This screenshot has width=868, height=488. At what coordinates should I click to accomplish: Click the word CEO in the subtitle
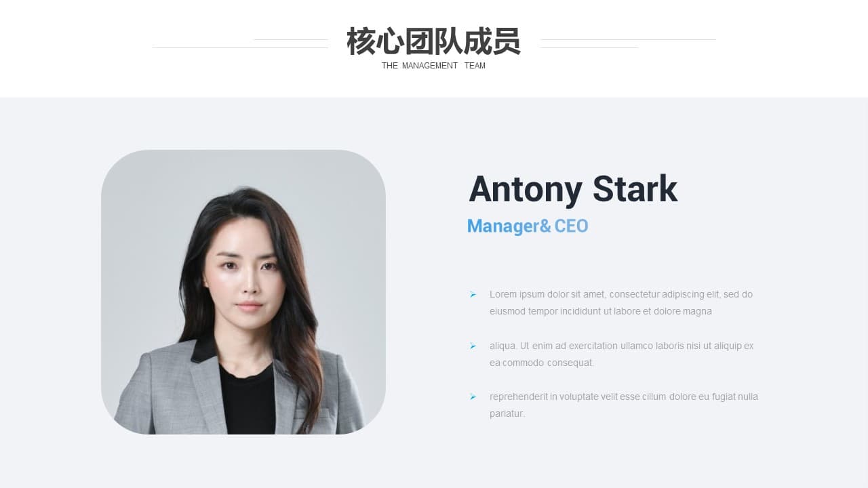coord(571,226)
